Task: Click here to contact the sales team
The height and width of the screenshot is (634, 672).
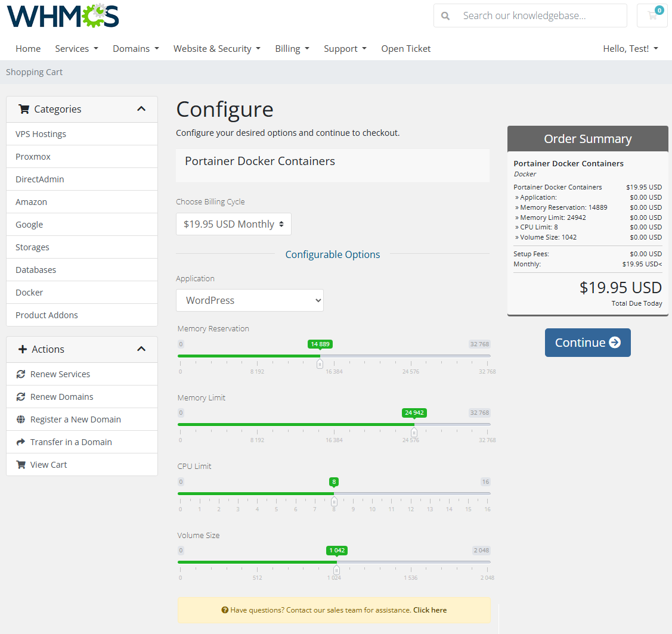Action: pos(429,610)
